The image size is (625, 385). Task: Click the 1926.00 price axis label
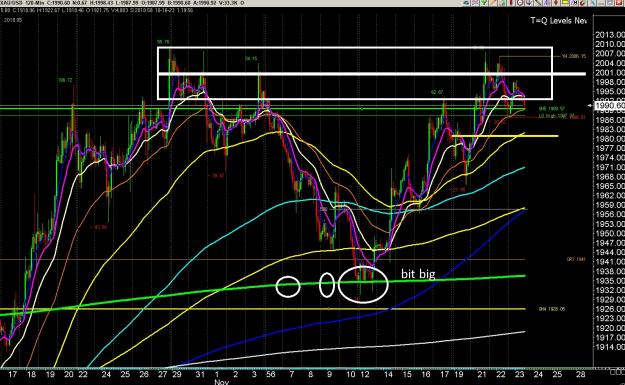[x=610, y=309]
